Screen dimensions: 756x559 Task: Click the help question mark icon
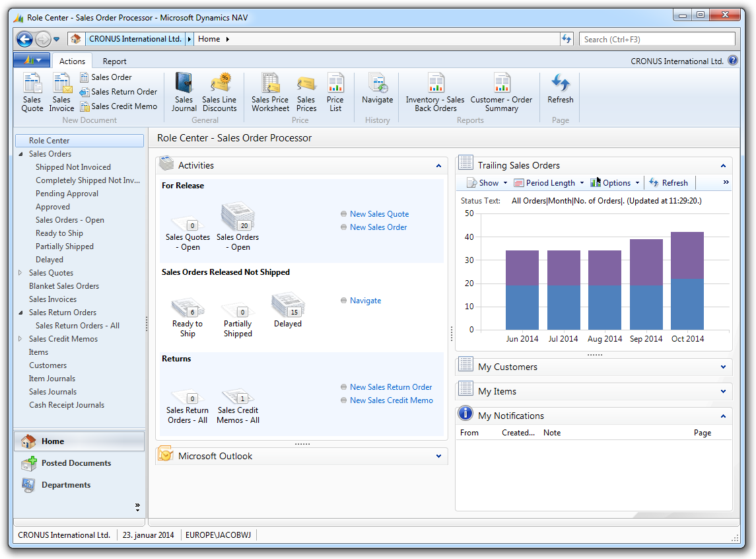coord(732,61)
